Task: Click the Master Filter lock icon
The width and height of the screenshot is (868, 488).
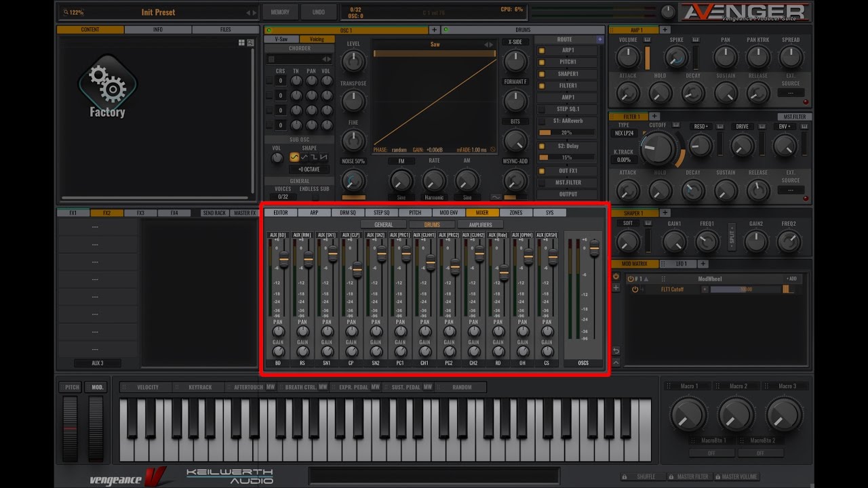Action: pos(671,476)
